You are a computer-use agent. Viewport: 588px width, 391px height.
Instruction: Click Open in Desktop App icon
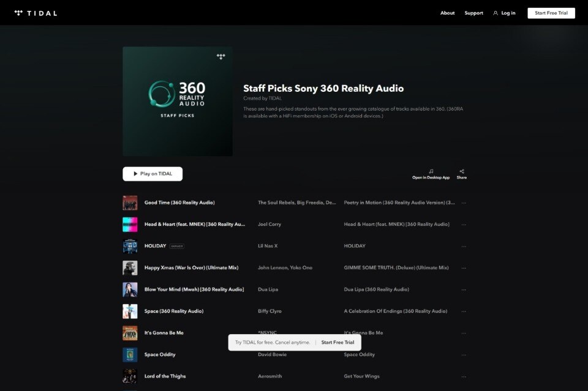click(x=431, y=174)
